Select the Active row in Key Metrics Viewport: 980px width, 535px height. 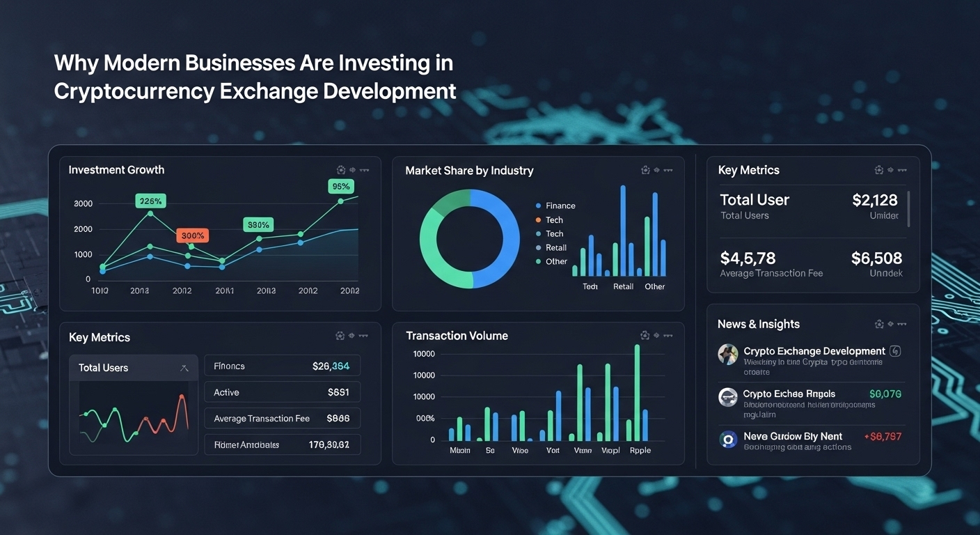click(x=282, y=392)
